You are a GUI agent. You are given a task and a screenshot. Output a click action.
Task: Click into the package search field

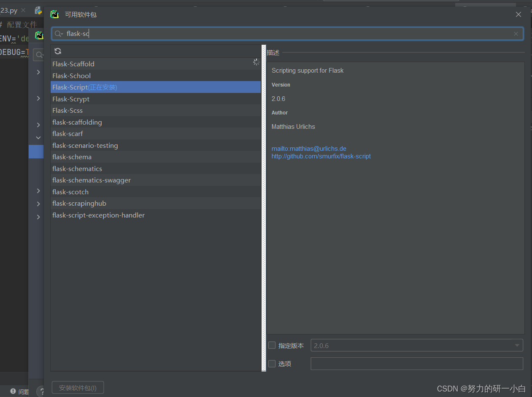[287, 34]
